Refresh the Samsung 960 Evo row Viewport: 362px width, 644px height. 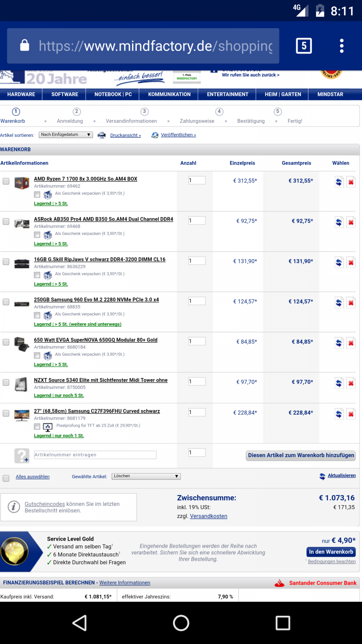click(339, 302)
